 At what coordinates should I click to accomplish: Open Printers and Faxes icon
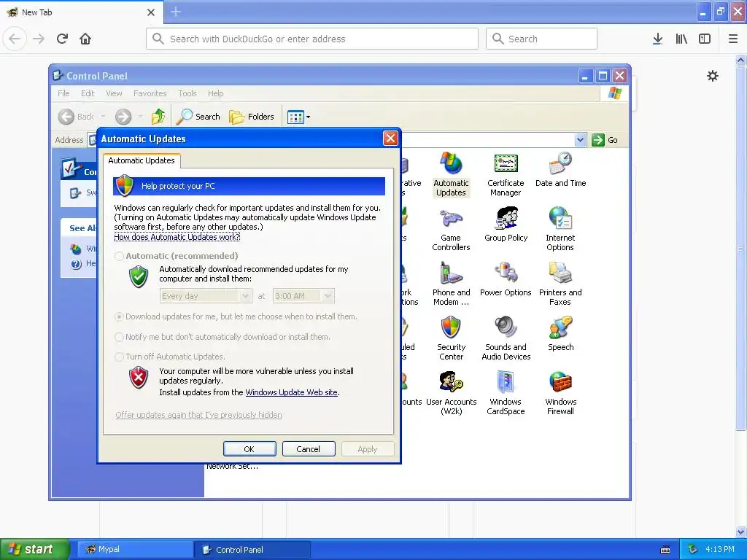coord(560,284)
